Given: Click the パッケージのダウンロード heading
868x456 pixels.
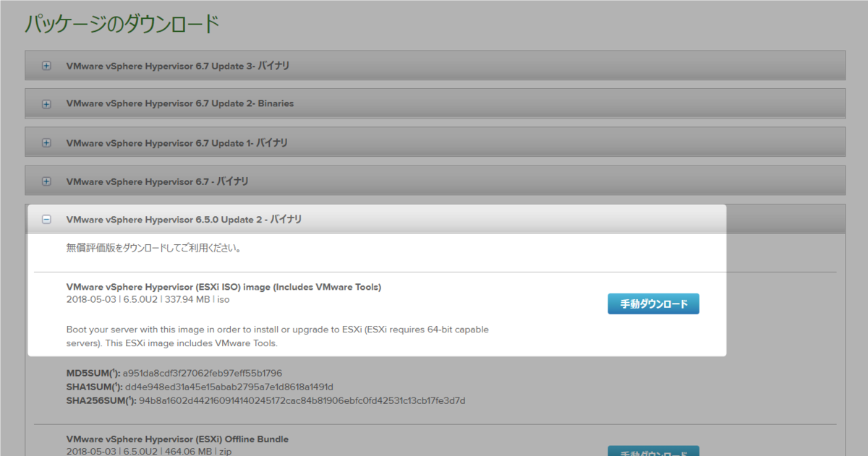Looking at the screenshot, I should pyautogui.click(x=122, y=24).
